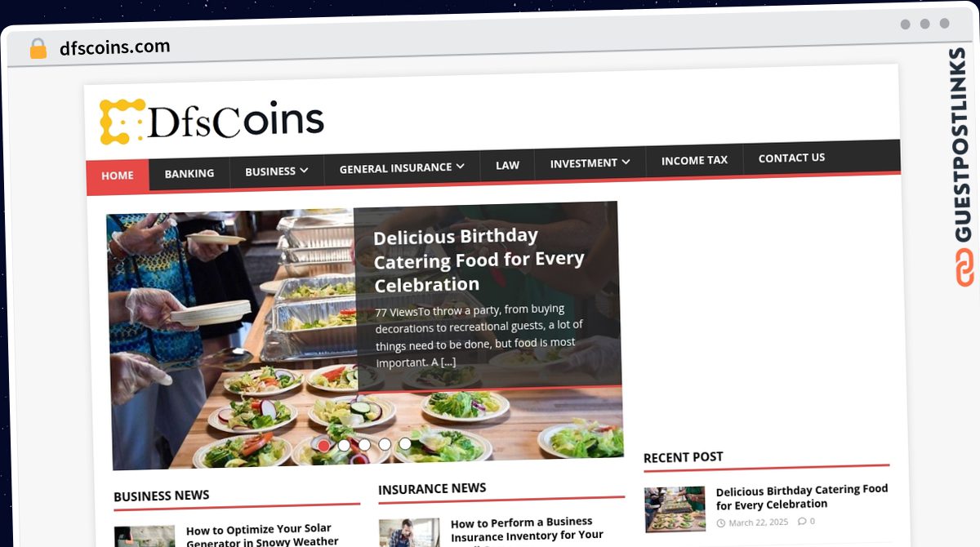The width and height of the screenshot is (980, 547).
Task: Click the Recent Post catering thumbnail
Action: click(x=675, y=509)
